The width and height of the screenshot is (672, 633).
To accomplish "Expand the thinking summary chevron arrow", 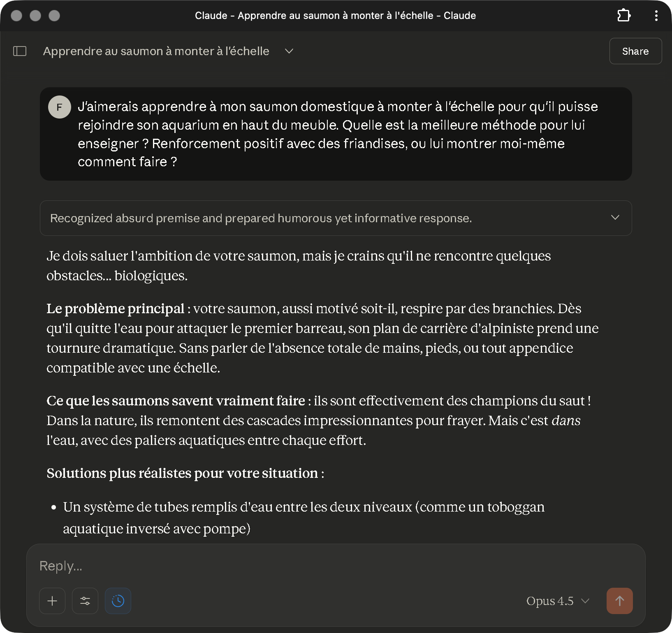I will click(615, 218).
